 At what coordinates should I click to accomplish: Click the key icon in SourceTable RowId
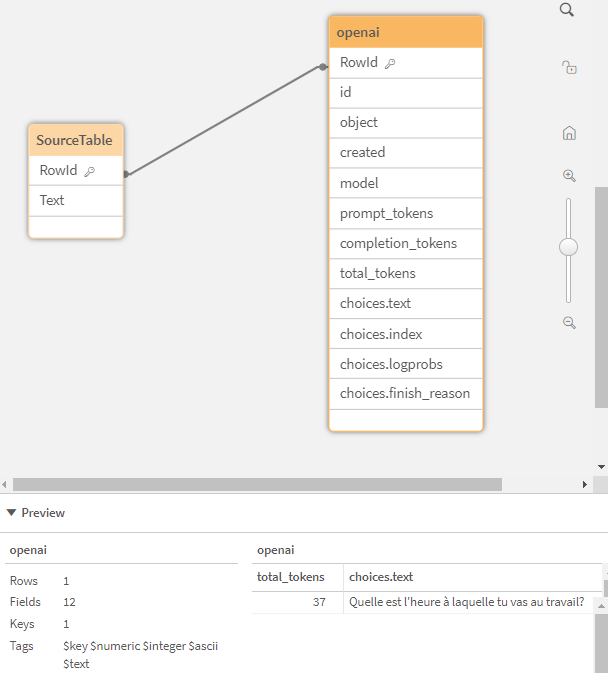[89, 171]
